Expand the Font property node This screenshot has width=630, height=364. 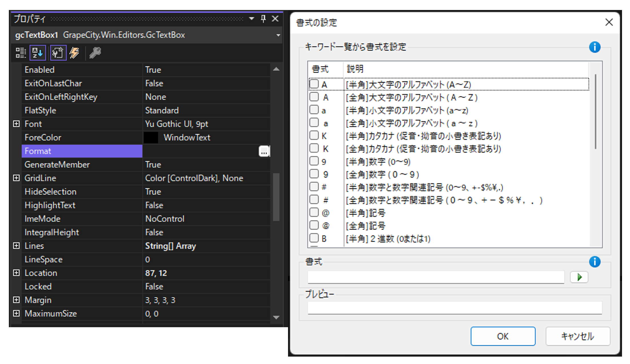(x=17, y=124)
